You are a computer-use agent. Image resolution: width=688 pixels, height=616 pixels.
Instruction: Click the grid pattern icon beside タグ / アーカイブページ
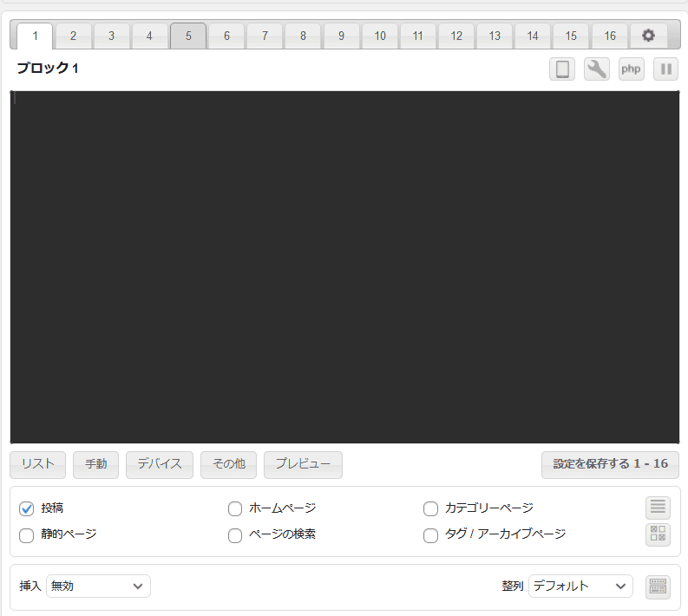click(659, 534)
